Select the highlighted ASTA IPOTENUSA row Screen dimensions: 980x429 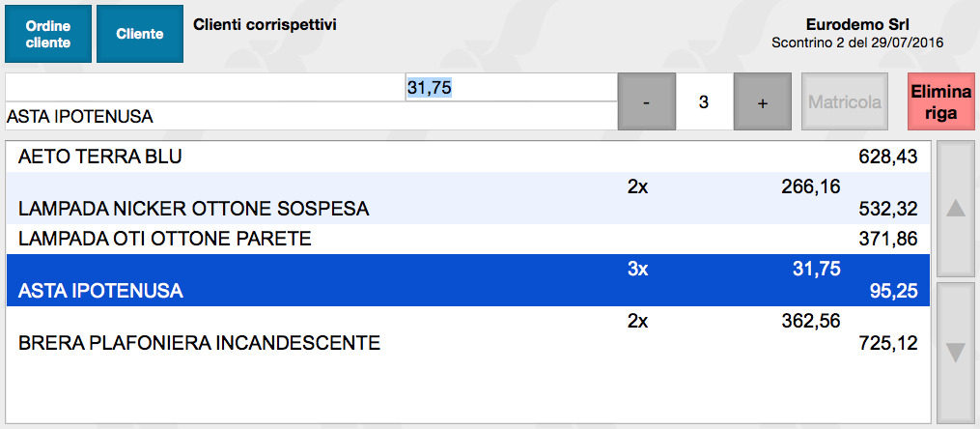tap(467, 280)
